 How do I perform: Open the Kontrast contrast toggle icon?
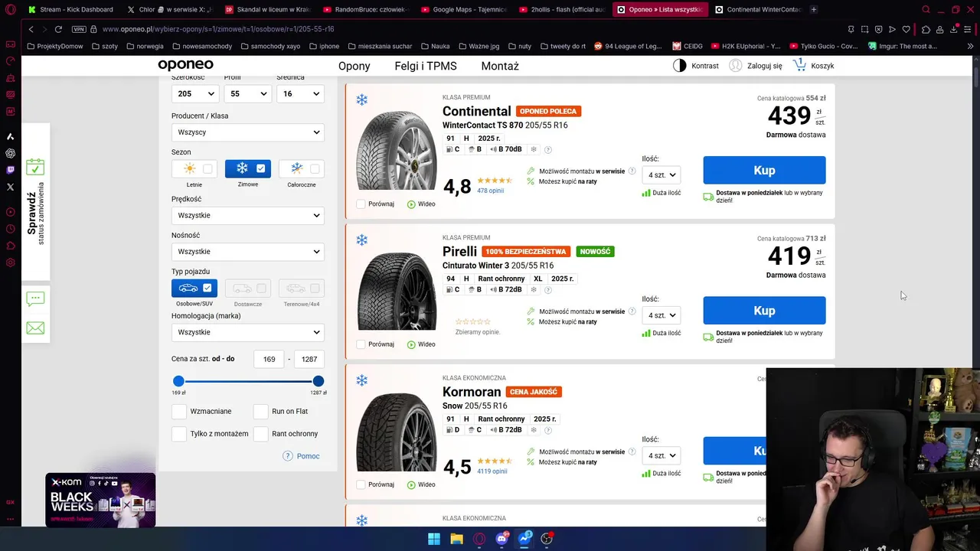click(x=679, y=66)
